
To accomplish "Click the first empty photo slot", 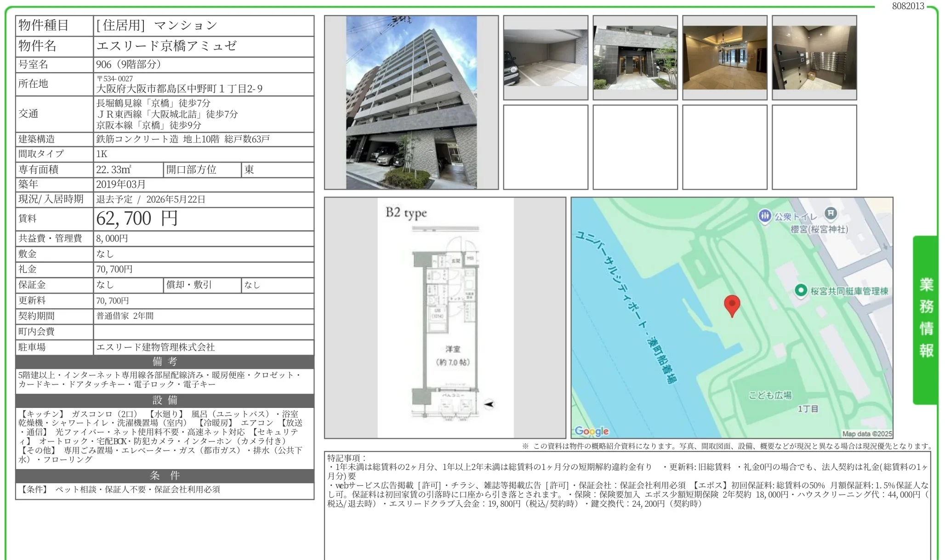I will 546,147.
